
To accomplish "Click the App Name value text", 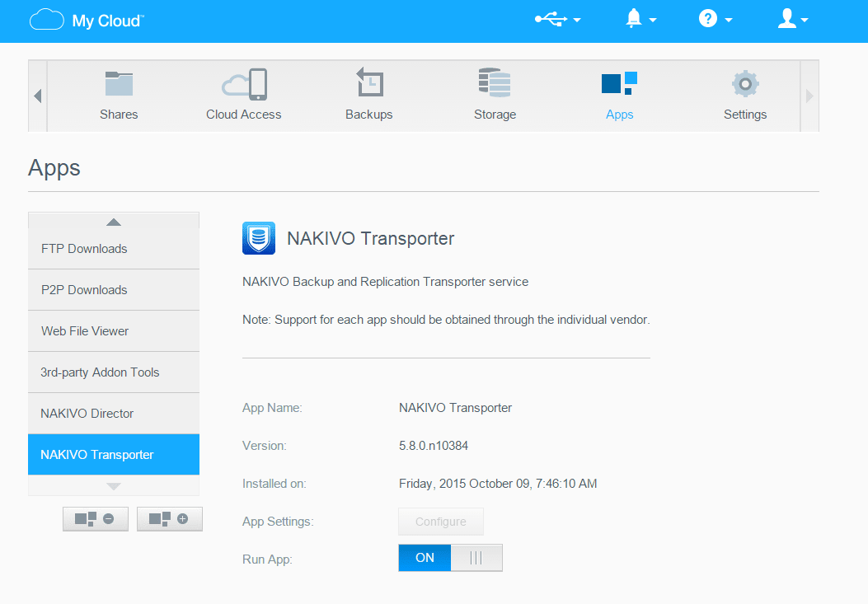I will coord(455,408).
